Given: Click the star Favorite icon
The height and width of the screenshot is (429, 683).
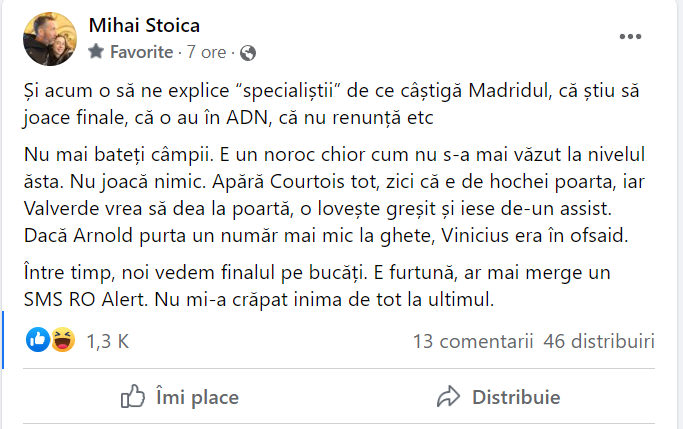Looking at the screenshot, I should [x=96, y=51].
